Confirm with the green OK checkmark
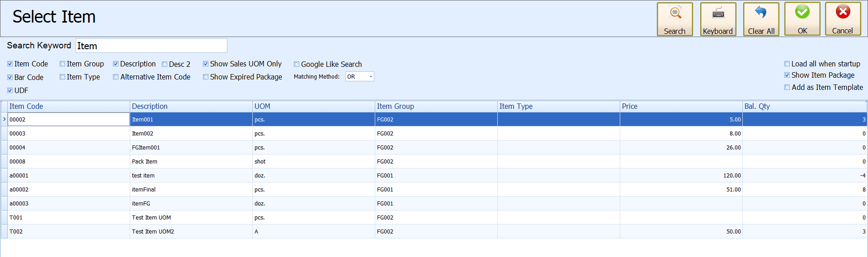This screenshot has height=257, width=868. 802,19
